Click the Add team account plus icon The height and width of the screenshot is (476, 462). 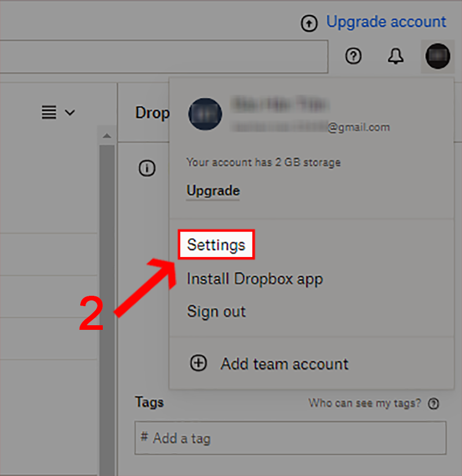[x=199, y=363]
